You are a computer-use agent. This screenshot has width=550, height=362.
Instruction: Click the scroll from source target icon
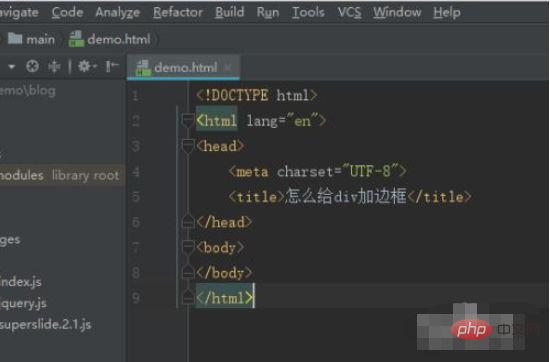click(32, 66)
